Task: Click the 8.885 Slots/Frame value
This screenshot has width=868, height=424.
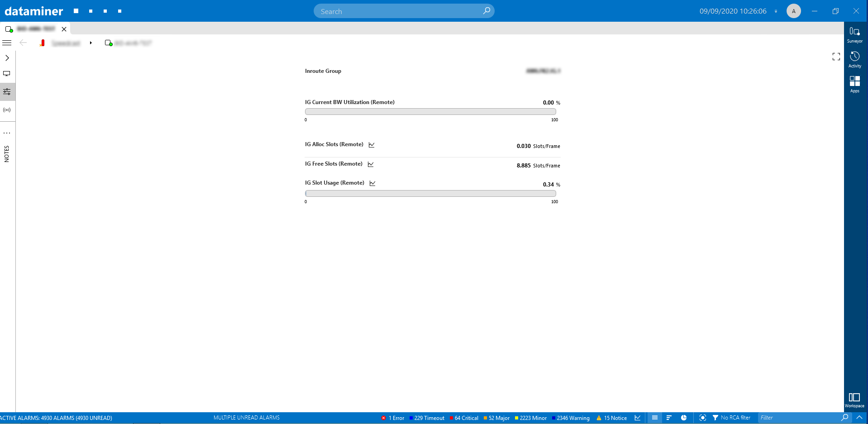Action: (x=538, y=166)
